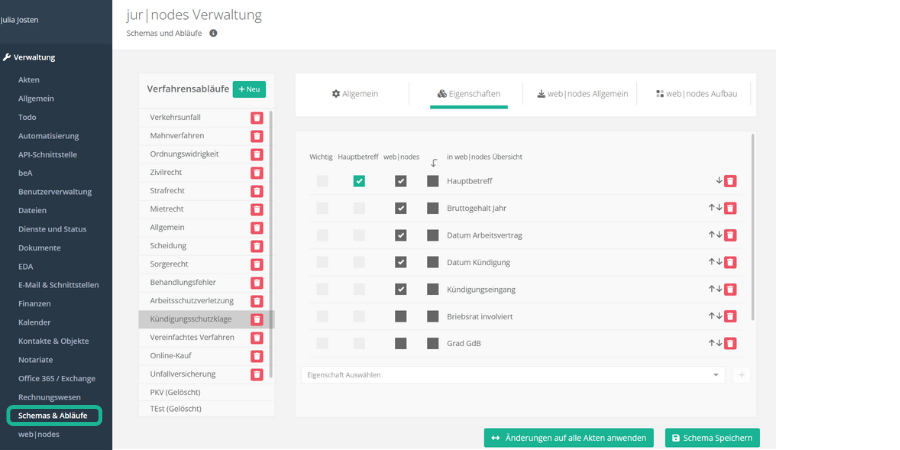Click info icon beside Schemas und Abläufe

(x=213, y=33)
